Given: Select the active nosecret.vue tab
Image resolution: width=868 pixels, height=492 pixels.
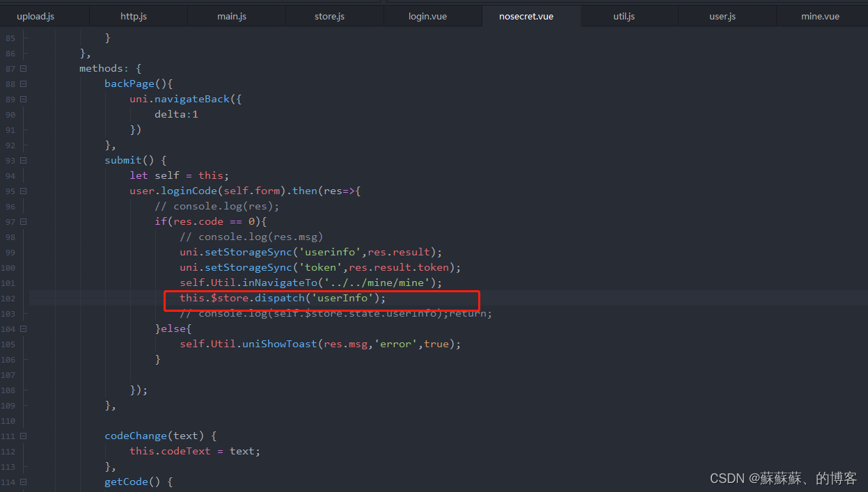Looking at the screenshot, I should tap(526, 16).
